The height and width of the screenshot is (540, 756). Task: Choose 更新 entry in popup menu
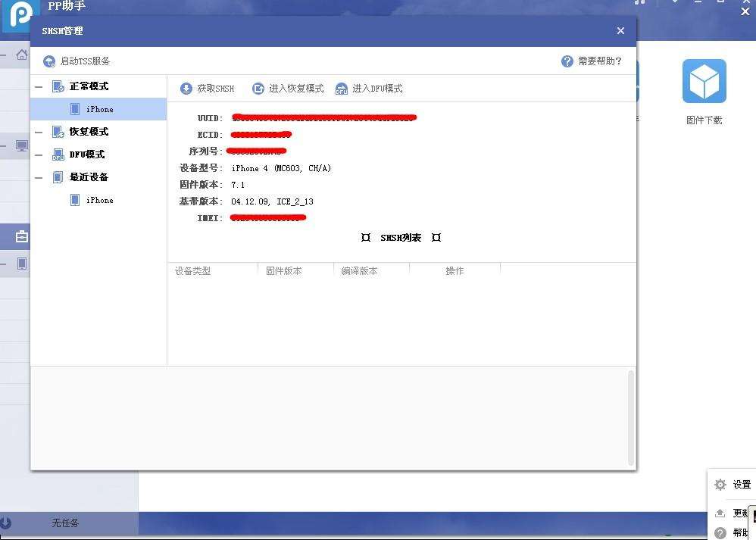click(x=741, y=513)
